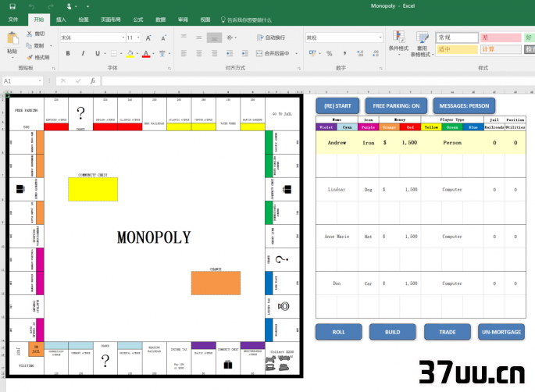Open the font size dropdown
Screen dimensions: 535x392
[x=138, y=37]
